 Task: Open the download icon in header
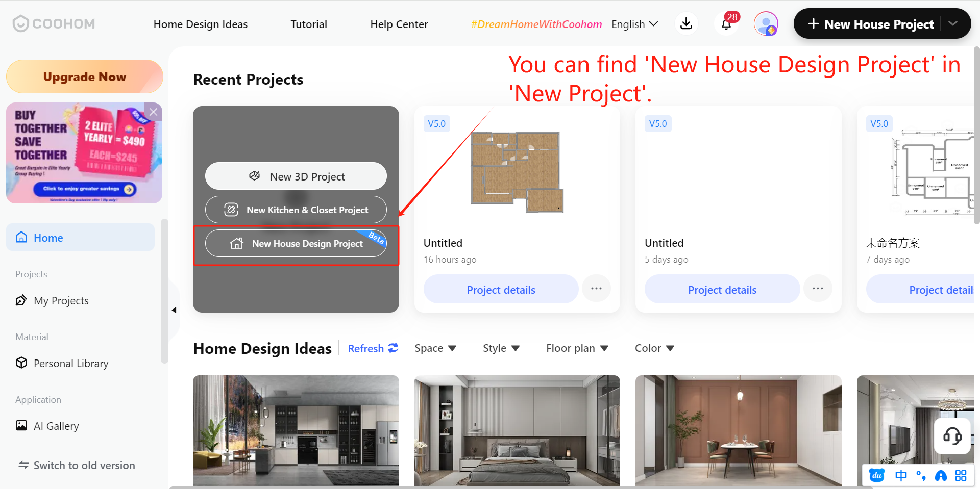coord(687,23)
